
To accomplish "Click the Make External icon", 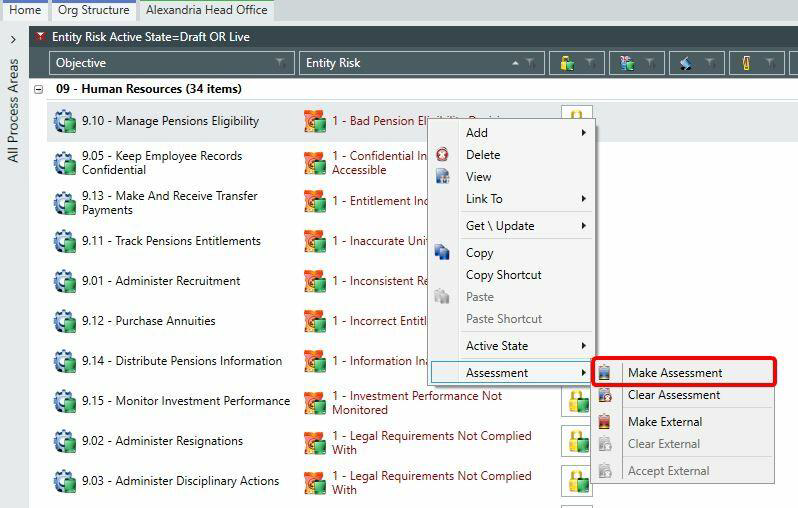I will tap(605, 422).
